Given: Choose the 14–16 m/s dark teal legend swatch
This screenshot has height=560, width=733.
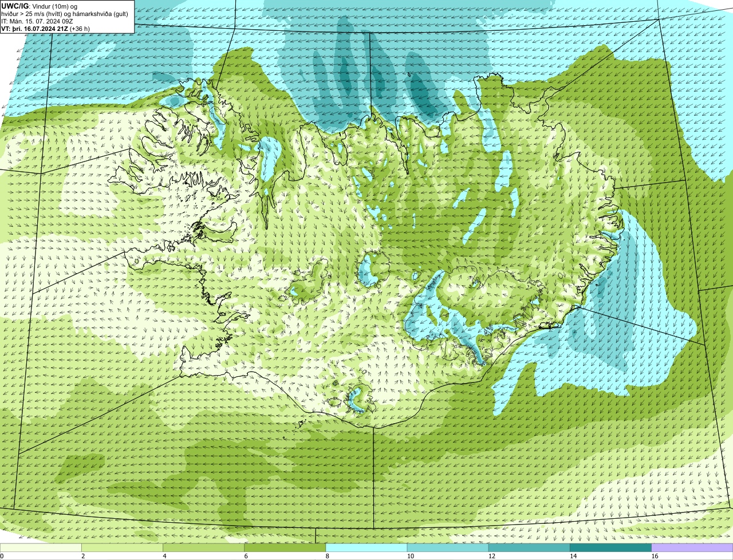Looking at the screenshot, I should (x=611, y=547).
